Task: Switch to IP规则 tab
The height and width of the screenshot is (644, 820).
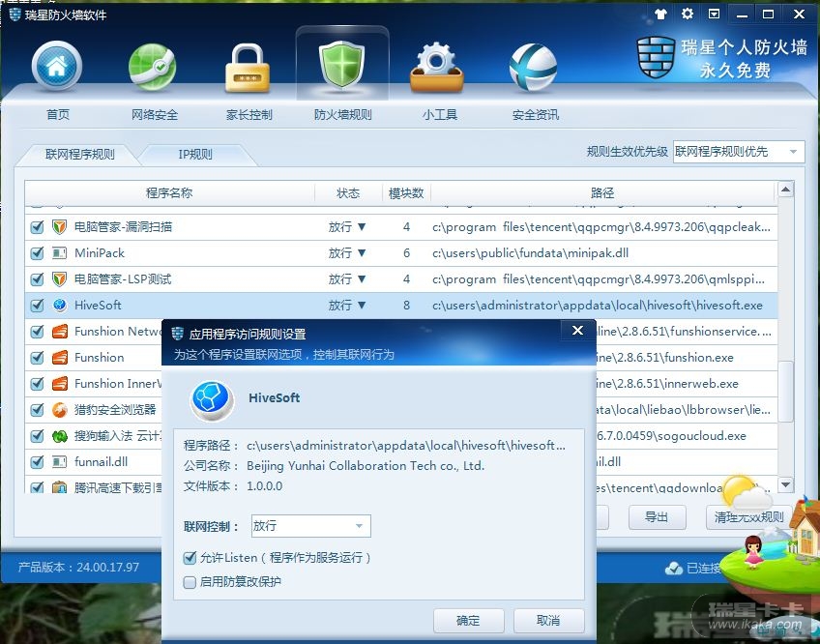Action: click(x=195, y=155)
